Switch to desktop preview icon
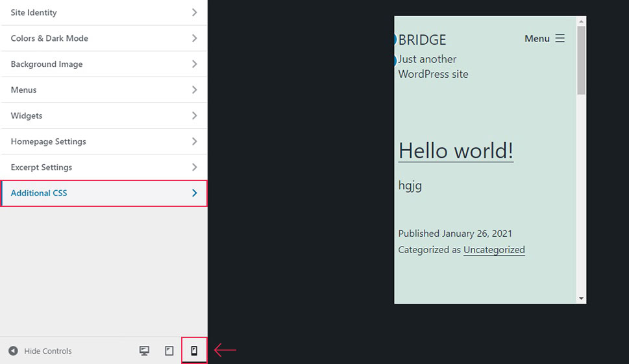The width and height of the screenshot is (629, 364). click(x=144, y=351)
